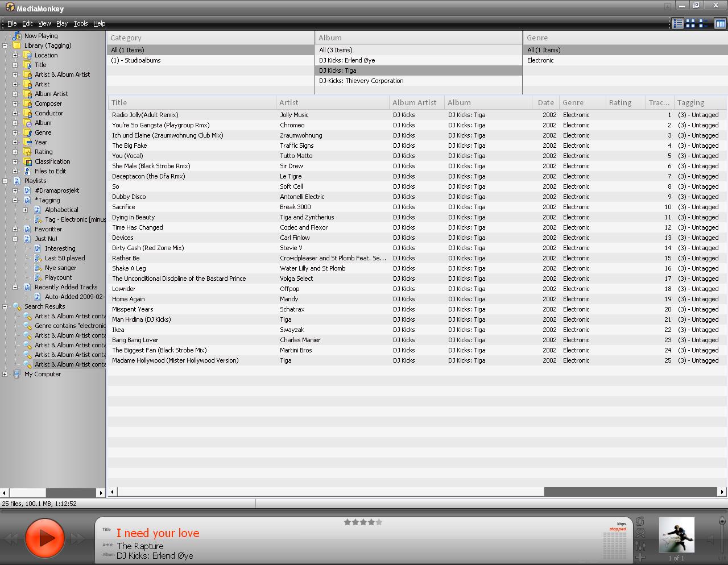Viewport: 728px width, 565px height.
Task: Click the Location node icon in the tree
Action: click(27, 55)
